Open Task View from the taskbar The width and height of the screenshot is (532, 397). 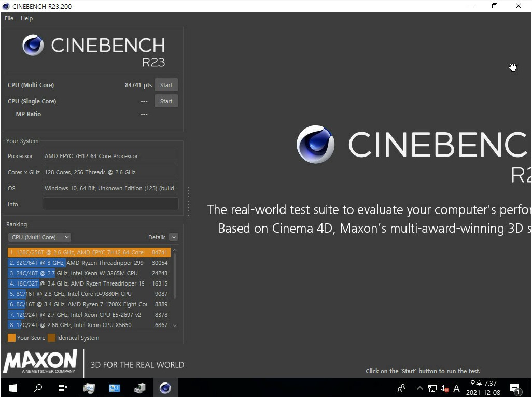click(x=63, y=388)
